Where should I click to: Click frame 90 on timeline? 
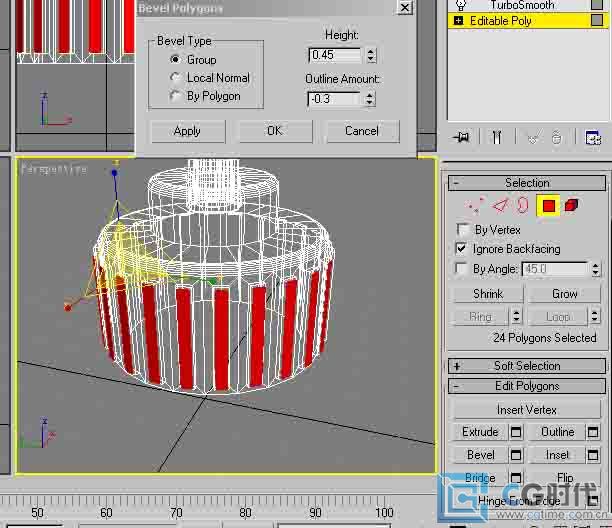click(315, 513)
